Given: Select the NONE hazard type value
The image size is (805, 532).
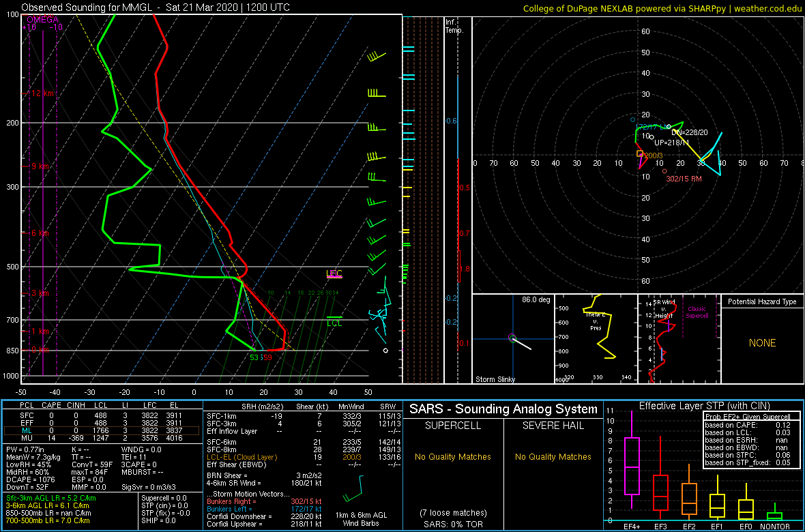Looking at the screenshot, I should tap(762, 343).
